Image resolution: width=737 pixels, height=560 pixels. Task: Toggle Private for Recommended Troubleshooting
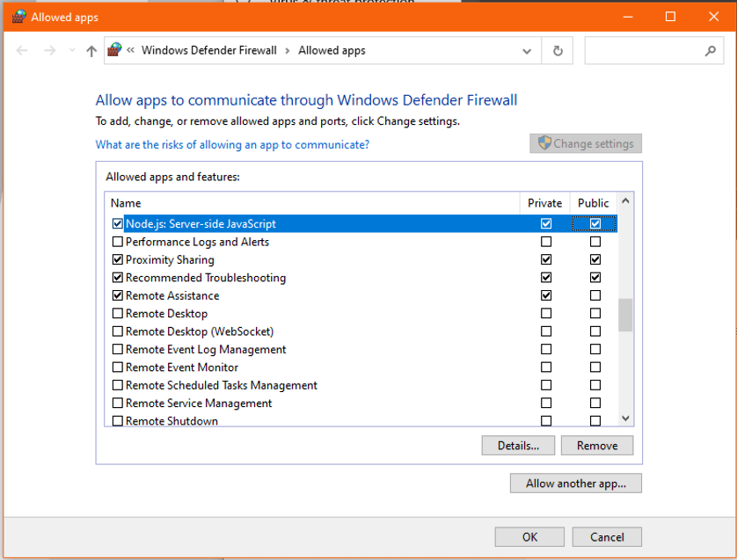point(546,277)
